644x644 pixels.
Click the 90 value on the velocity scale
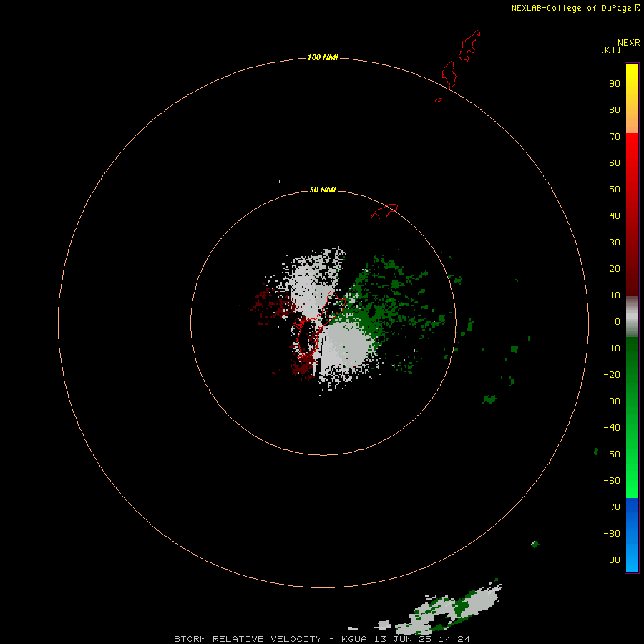(615, 84)
